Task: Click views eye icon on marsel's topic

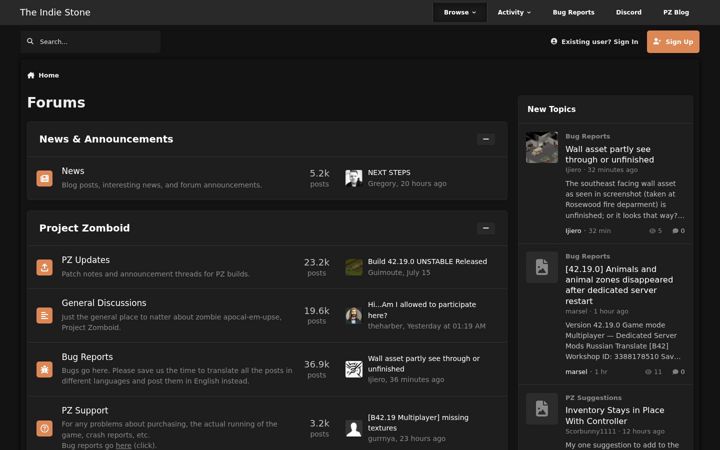Action: click(648, 372)
